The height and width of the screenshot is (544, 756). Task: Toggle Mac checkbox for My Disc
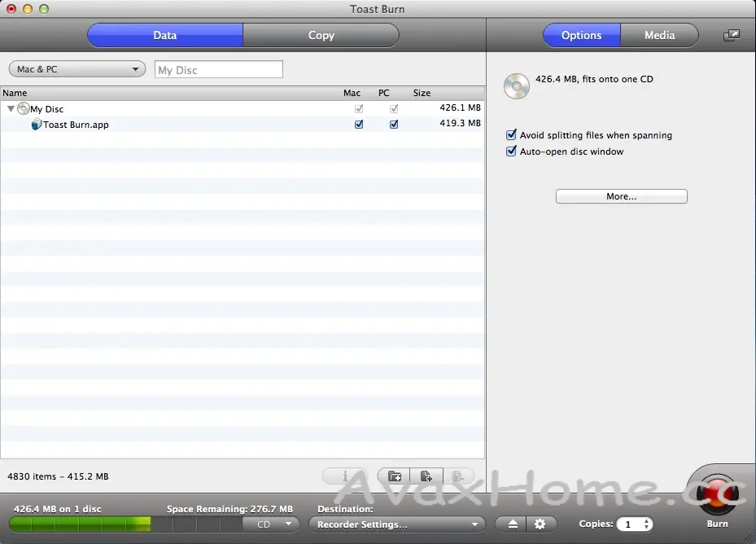point(359,108)
